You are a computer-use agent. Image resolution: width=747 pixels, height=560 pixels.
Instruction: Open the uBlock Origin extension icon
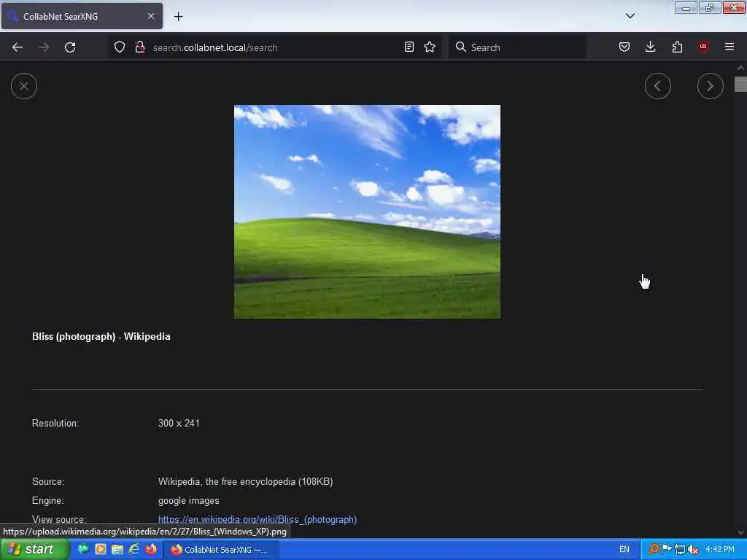(703, 47)
